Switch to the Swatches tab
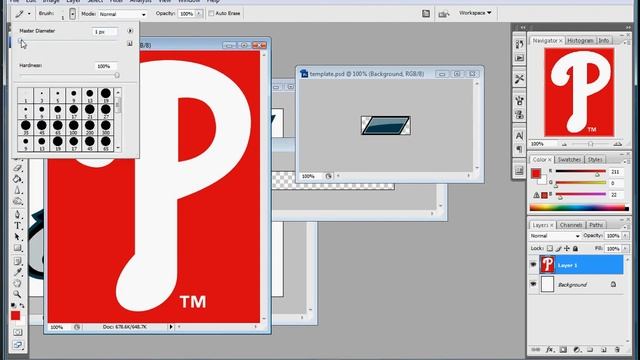The height and width of the screenshot is (360, 640). pyautogui.click(x=569, y=160)
